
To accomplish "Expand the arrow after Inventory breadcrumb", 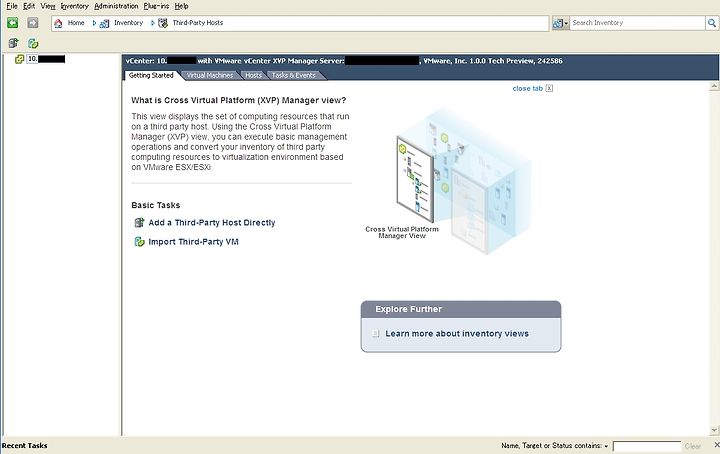I will 152,23.
